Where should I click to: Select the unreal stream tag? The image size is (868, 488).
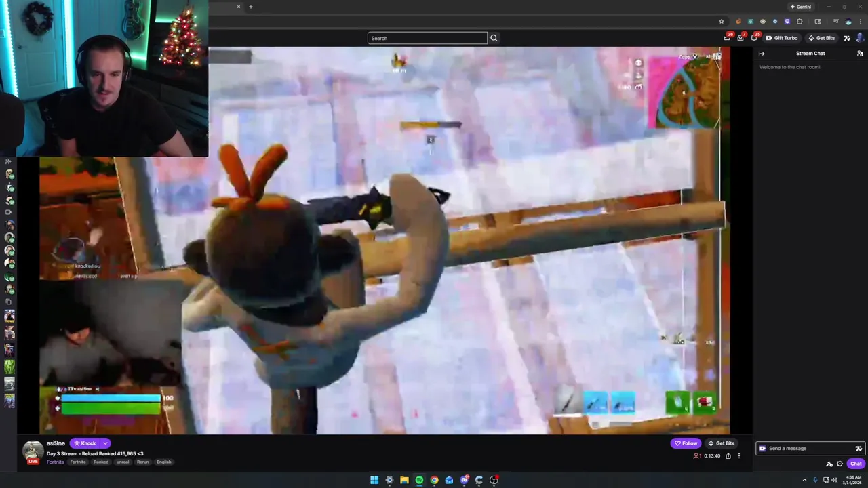click(123, 462)
